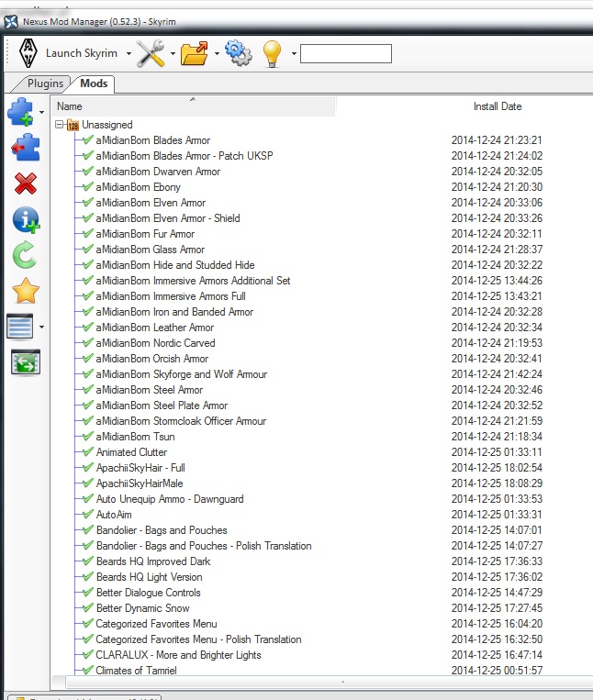Select Auto Unequip Ammo - Dawnguard
Image resolution: width=593 pixels, height=700 pixels.
coord(170,499)
